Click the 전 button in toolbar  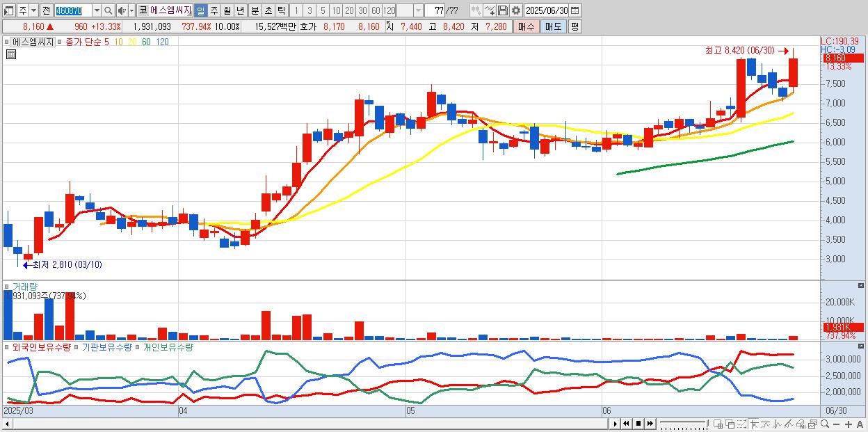coord(46,11)
